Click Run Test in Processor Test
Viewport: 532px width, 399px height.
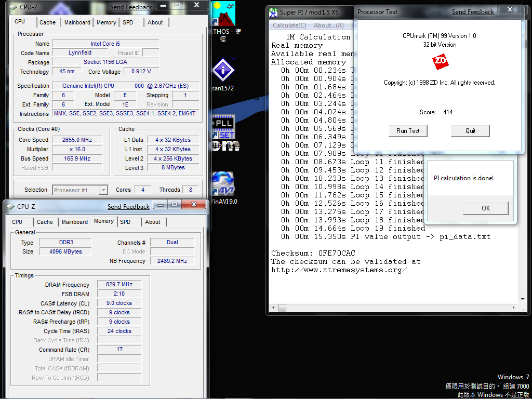click(x=408, y=131)
